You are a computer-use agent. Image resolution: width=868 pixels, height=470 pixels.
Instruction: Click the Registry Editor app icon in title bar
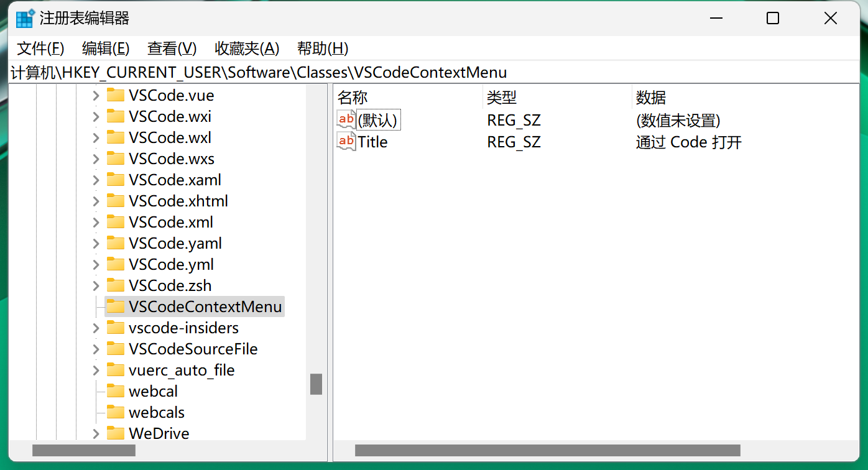click(x=25, y=19)
